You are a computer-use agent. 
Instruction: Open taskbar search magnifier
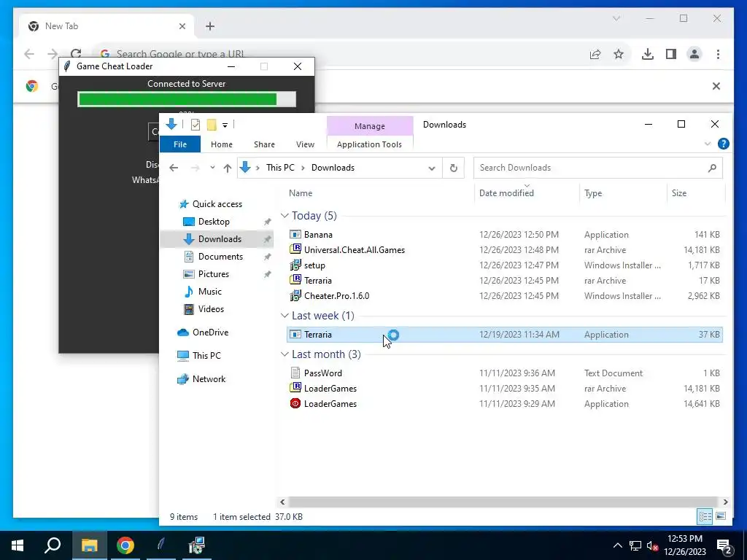(x=53, y=545)
